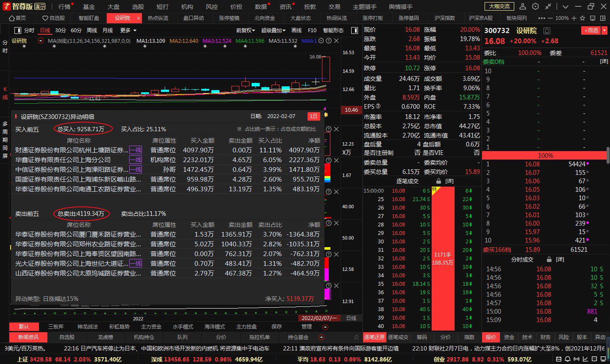The width and height of the screenshot is (610, 364).
Task: Select the 报价 tab in right panel
Action: (491, 337)
